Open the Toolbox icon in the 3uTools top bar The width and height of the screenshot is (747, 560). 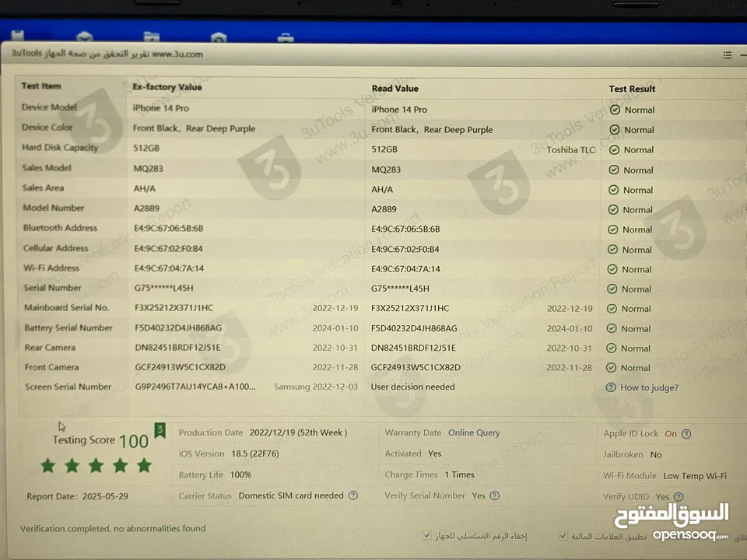pos(286,37)
